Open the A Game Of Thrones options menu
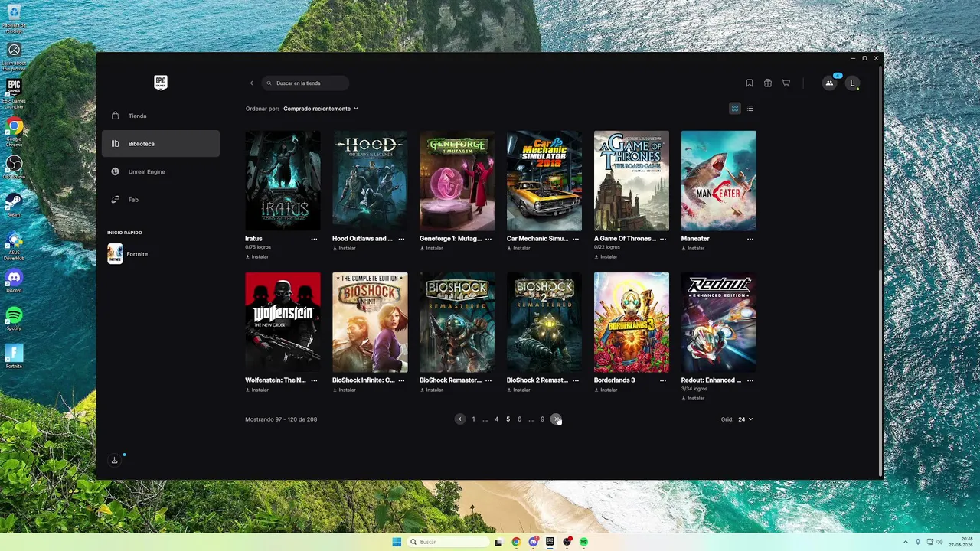The image size is (980, 551). point(663,239)
